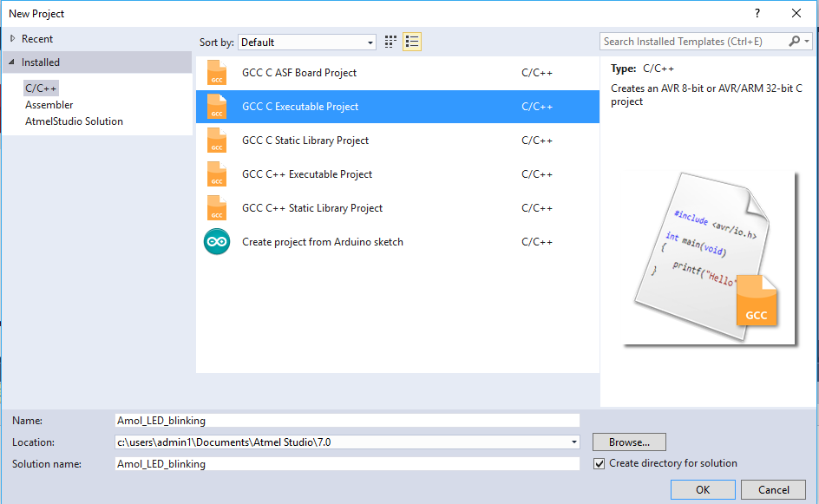Viewport: 819px width, 504px height.
Task: Click the GCC C++ Static Library Project icon
Action: pos(217,208)
